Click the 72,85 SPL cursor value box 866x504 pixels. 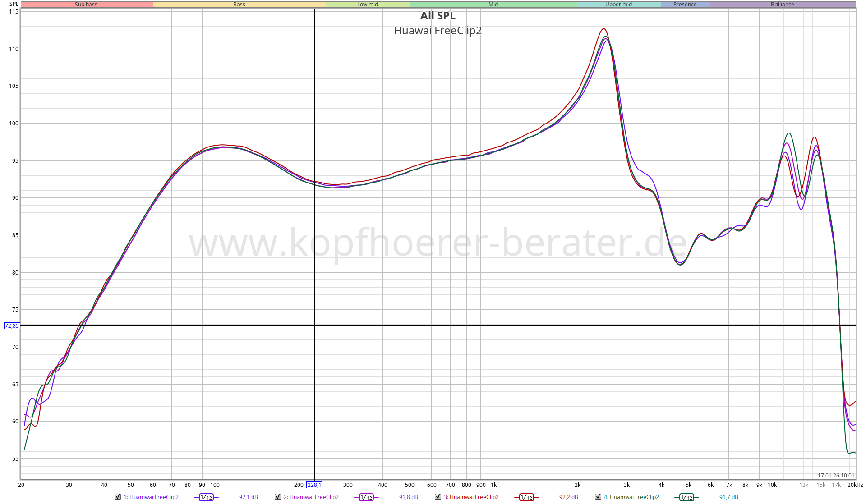pos(12,326)
